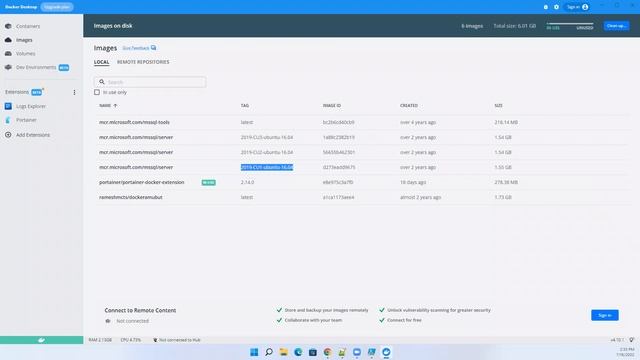The image size is (640, 360).
Task: Open the Containers menu item
Action: [28, 26]
